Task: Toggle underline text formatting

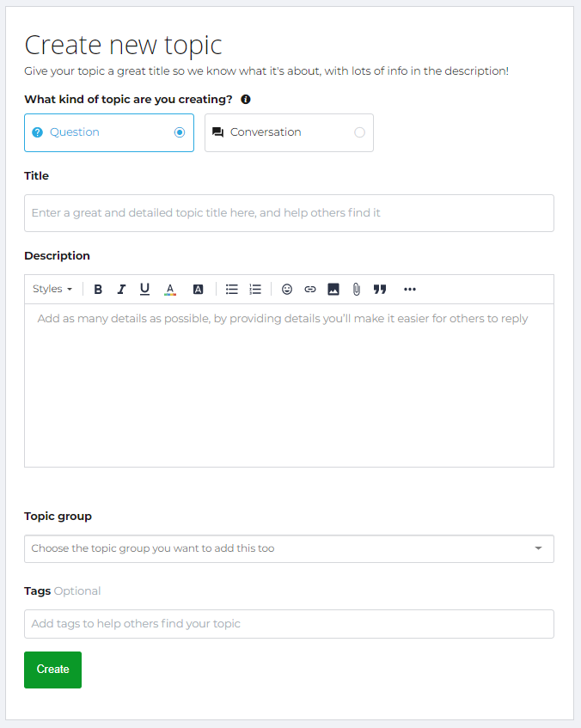Action: (x=144, y=290)
